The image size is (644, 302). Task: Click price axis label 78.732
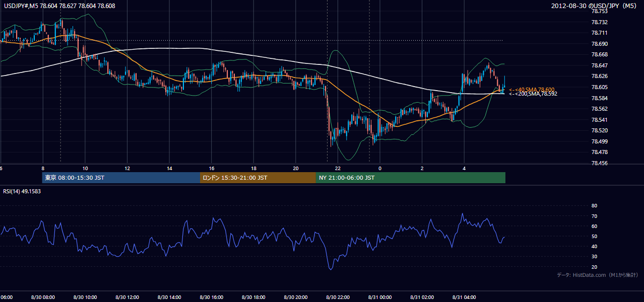pyautogui.click(x=599, y=22)
